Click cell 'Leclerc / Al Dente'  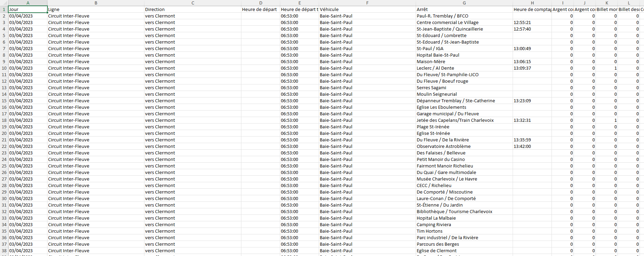[x=465, y=68]
